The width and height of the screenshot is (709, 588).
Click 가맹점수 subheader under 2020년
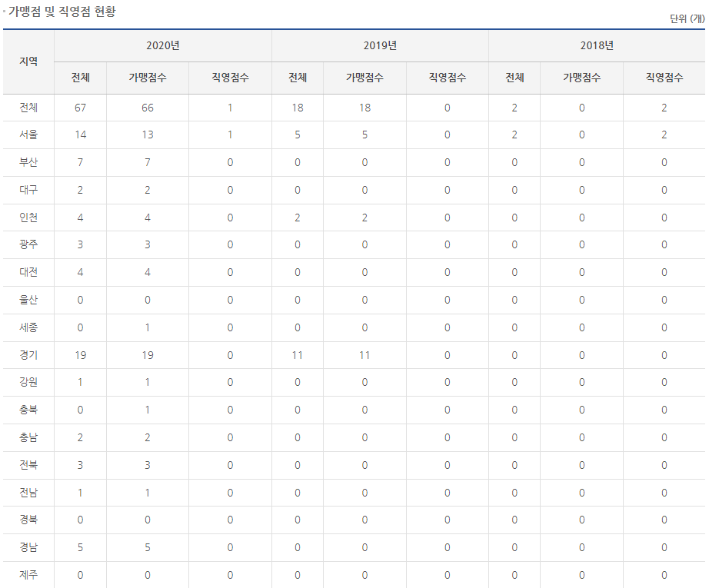148,78
